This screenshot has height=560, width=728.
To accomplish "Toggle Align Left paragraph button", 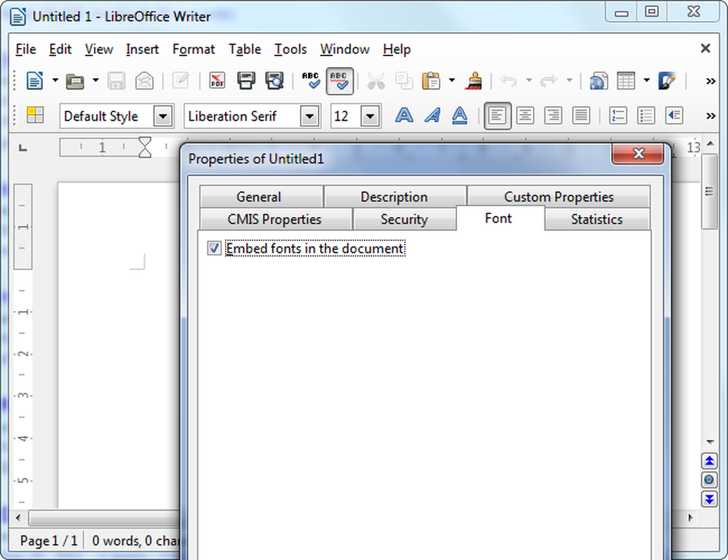I will 497,116.
